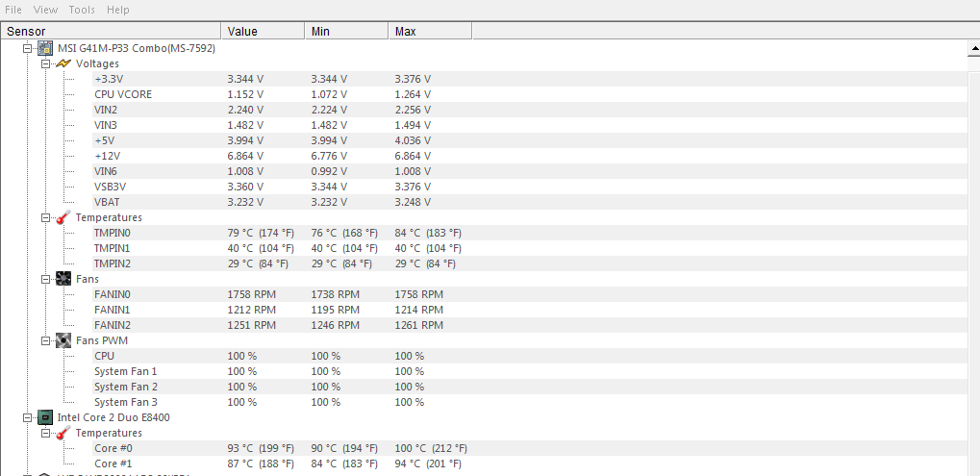
Task: Select the System Fan 1 row
Action: click(x=528, y=371)
